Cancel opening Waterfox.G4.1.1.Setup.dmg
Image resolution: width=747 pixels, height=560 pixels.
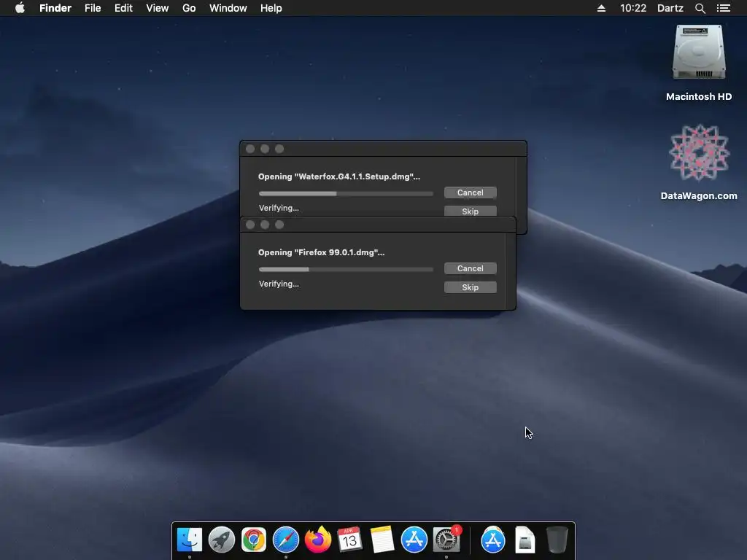pos(471,192)
